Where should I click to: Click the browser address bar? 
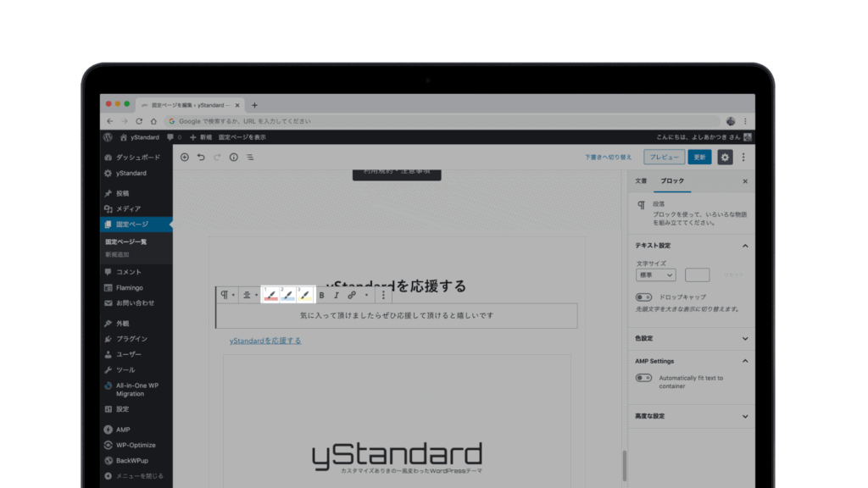(442, 121)
